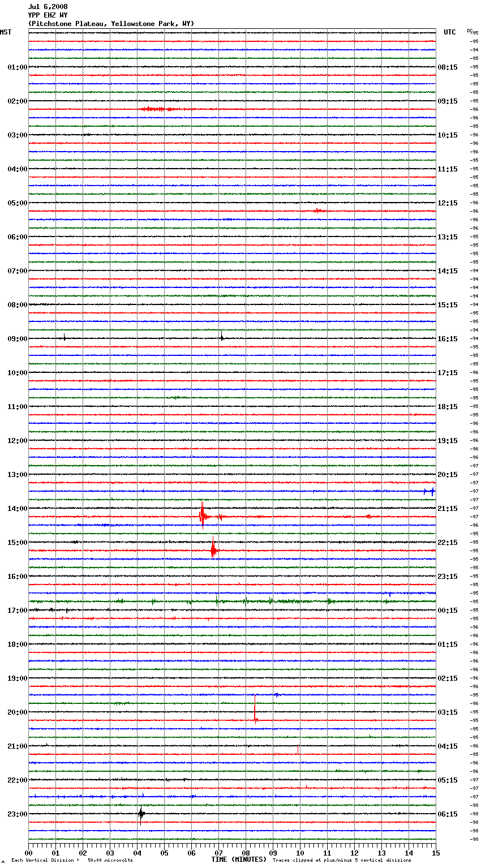
Task: Click the date text 'Jul 6,2008'
Action: point(48,7)
